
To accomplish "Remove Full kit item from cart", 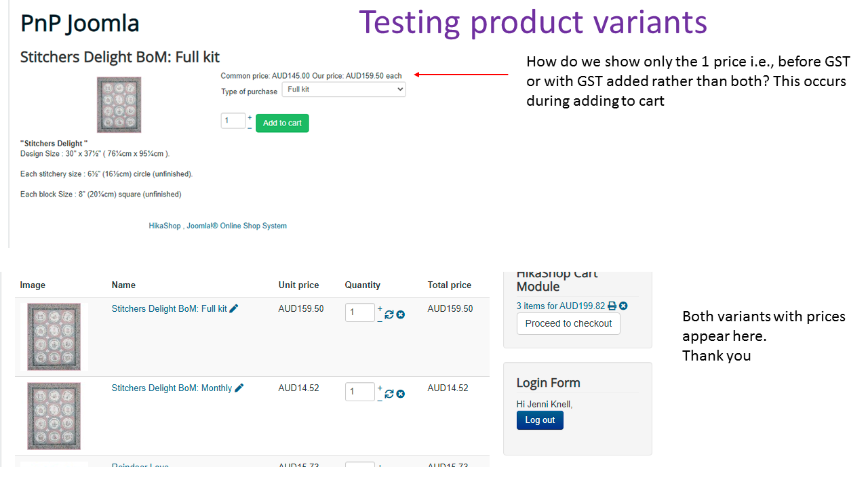I will 401,314.
